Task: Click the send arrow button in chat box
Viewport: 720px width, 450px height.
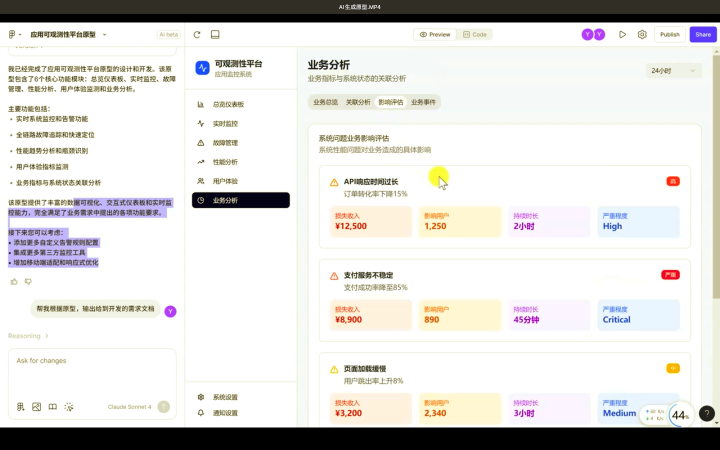Action: point(163,407)
